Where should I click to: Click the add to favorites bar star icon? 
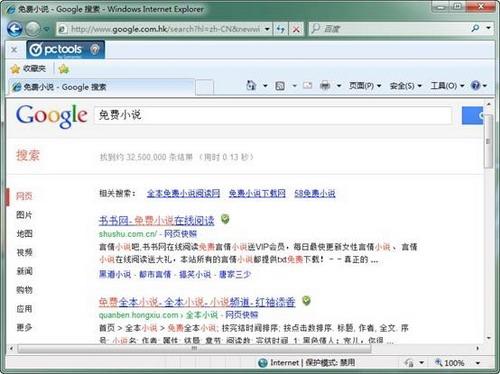click(63, 69)
